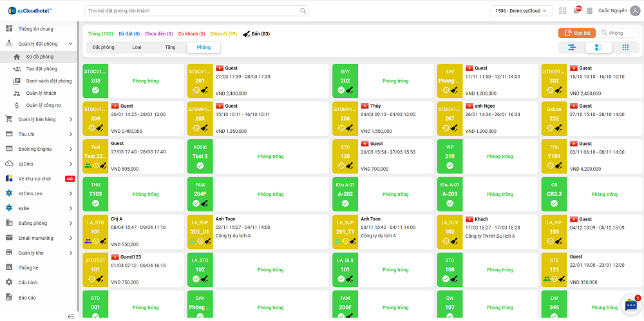Open the chat support bubble icon
The width and height of the screenshot is (644, 321).
click(x=630, y=305)
